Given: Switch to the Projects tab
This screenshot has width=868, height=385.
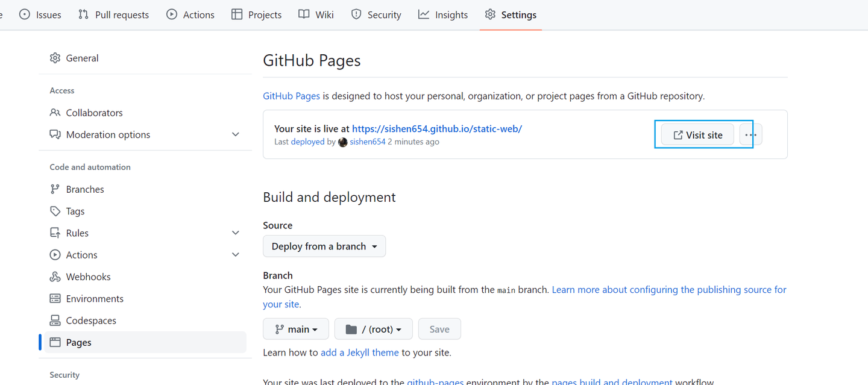Looking at the screenshot, I should (x=256, y=14).
